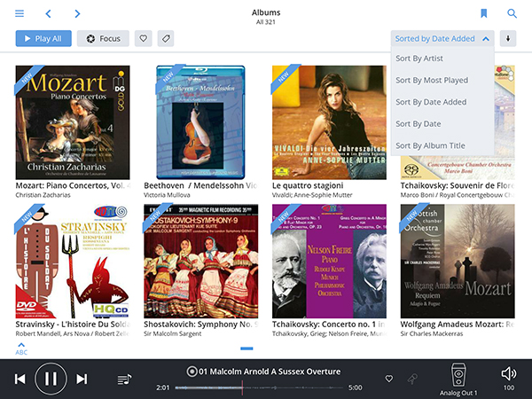Viewport: 532px width, 399px height.
Task: Open the hamburger navigation menu
Action: click(20, 13)
